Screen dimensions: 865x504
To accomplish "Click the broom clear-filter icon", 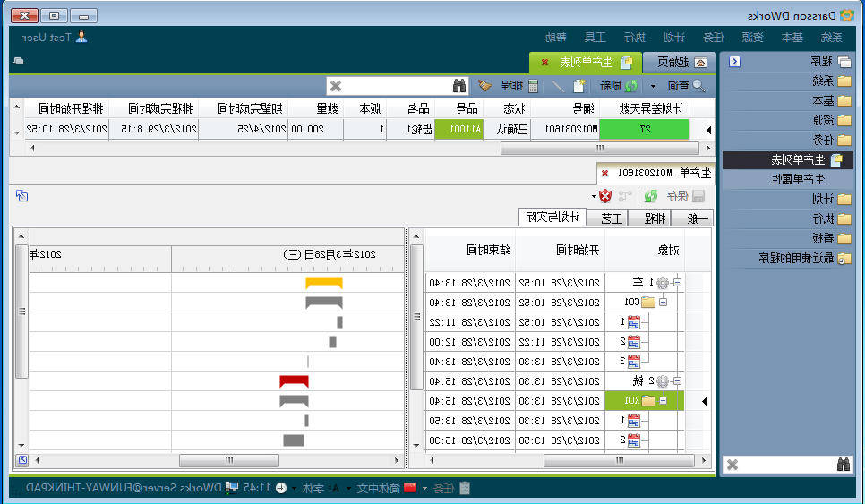I will 484,86.
